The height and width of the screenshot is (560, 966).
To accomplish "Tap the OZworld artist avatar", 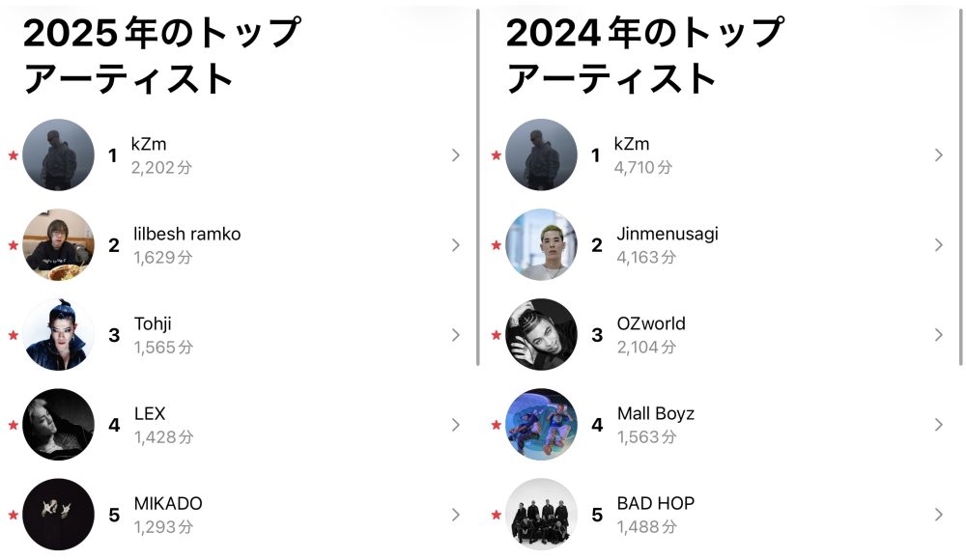I will pyautogui.click(x=541, y=335).
